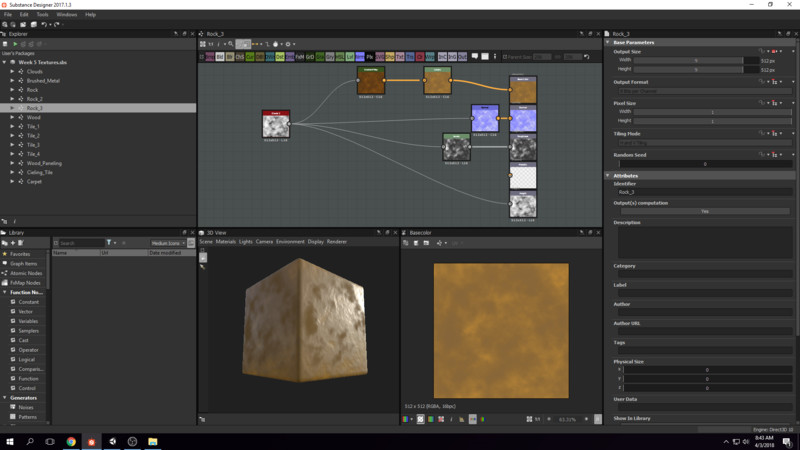
Task: Open the Materials menu in 3D View
Action: pyautogui.click(x=226, y=241)
